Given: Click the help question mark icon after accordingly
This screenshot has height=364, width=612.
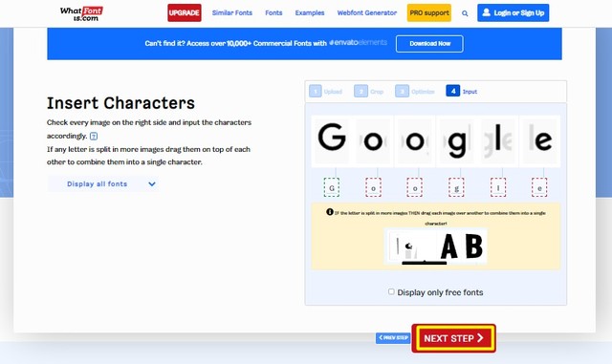Looking at the screenshot, I should pos(94,137).
